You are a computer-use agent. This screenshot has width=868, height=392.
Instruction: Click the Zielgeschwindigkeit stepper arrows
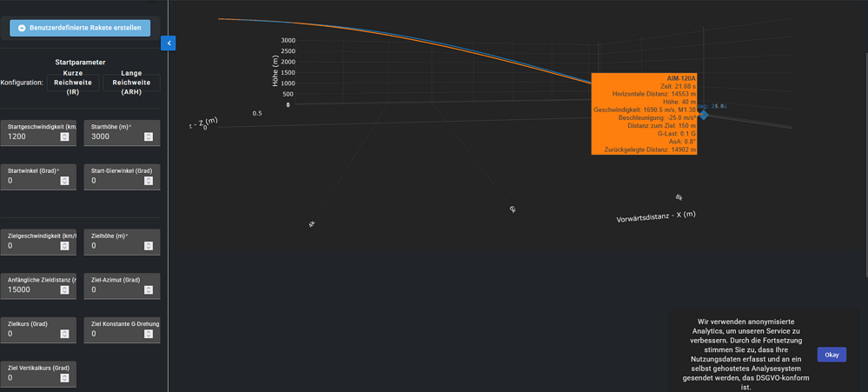65,245
